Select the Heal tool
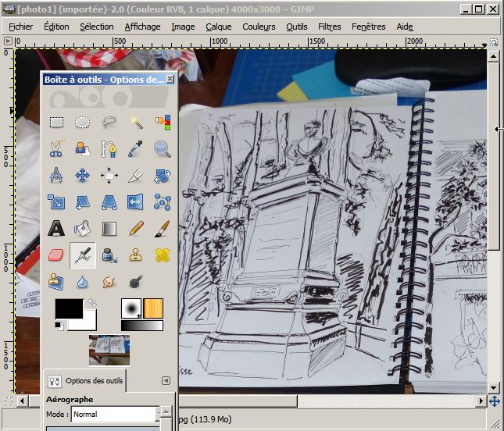This screenshot has height=431, width=504. click(163, 255)
